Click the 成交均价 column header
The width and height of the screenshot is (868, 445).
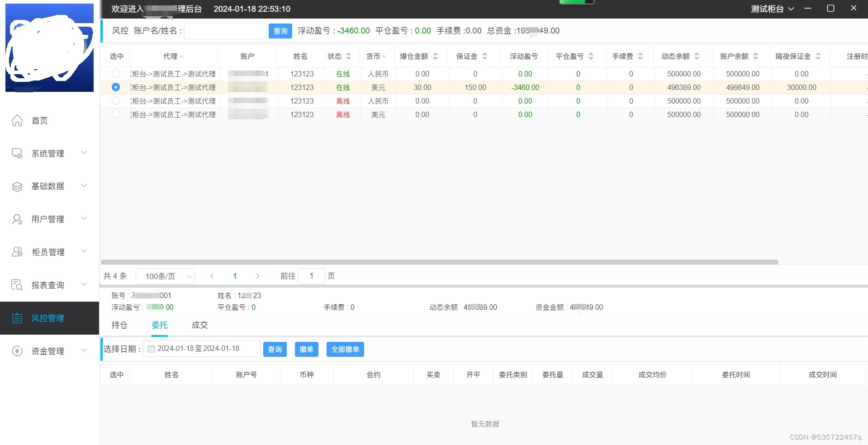(x=653, y=374)
